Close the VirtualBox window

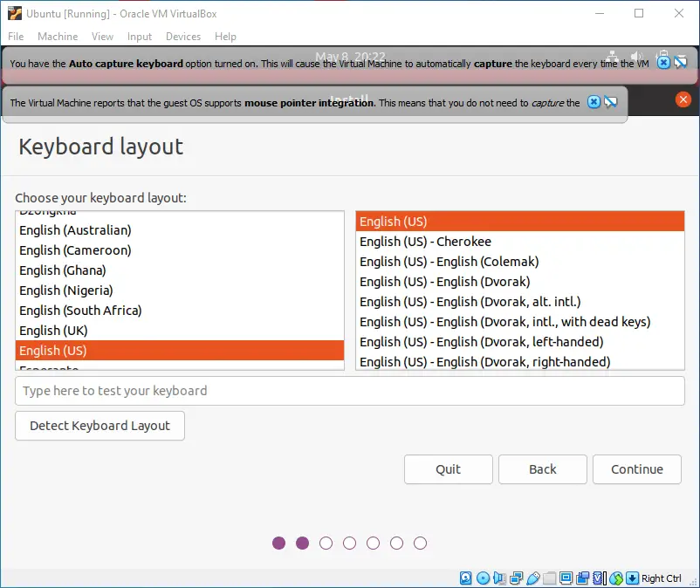click(678, 13)
